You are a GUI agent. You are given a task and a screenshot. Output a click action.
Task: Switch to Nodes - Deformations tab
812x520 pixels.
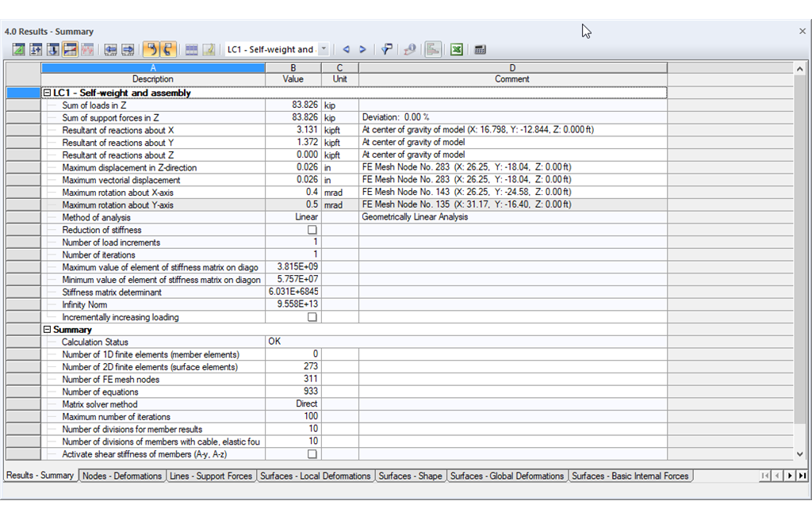(122, 476)
